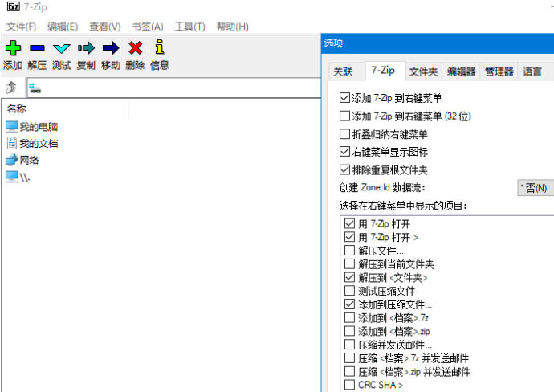
Task: Click the green Add (添加) toolbar icon
Action: (x=13, y=47)
